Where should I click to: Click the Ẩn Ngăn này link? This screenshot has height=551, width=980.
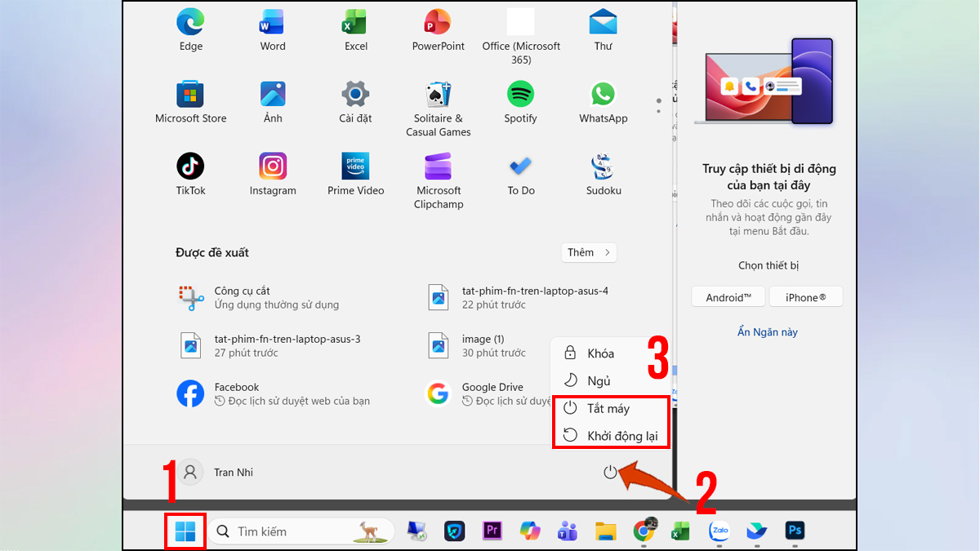click(x=767, y=332)
